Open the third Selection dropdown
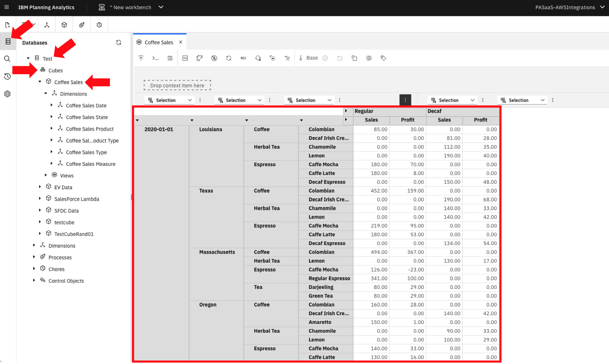 309,100
